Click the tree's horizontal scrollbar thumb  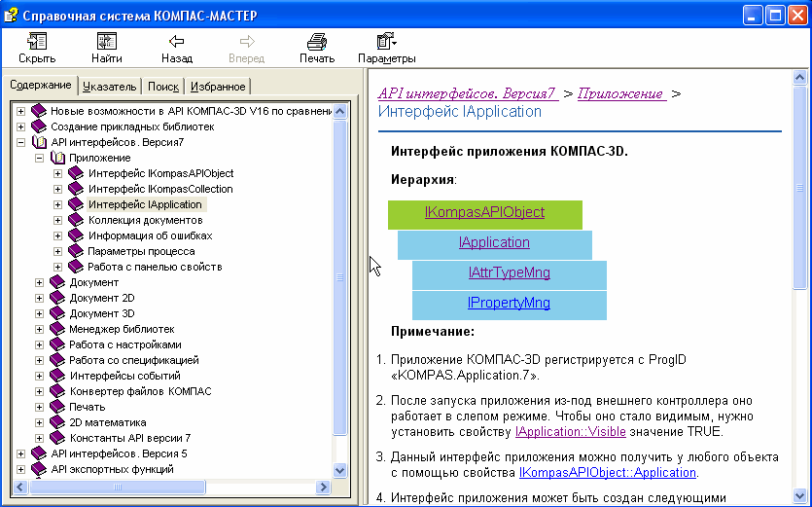[x=117, y=487]
